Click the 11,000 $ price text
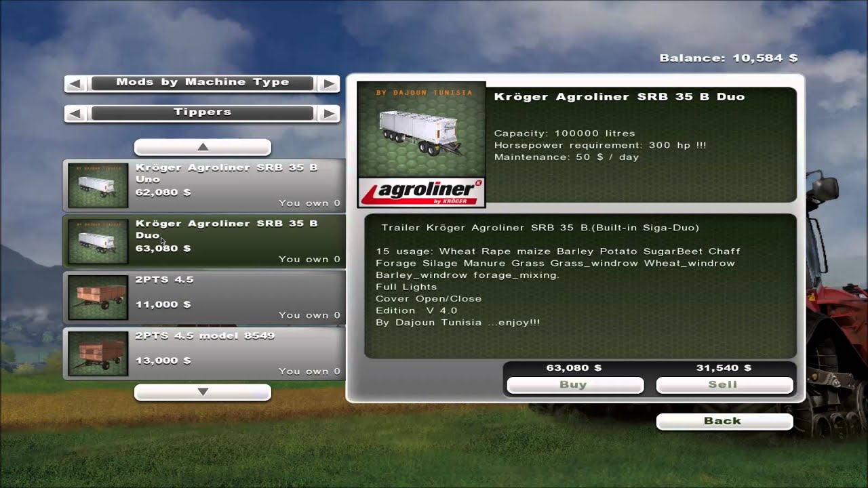The image size is (868, 488). [163, 304]
